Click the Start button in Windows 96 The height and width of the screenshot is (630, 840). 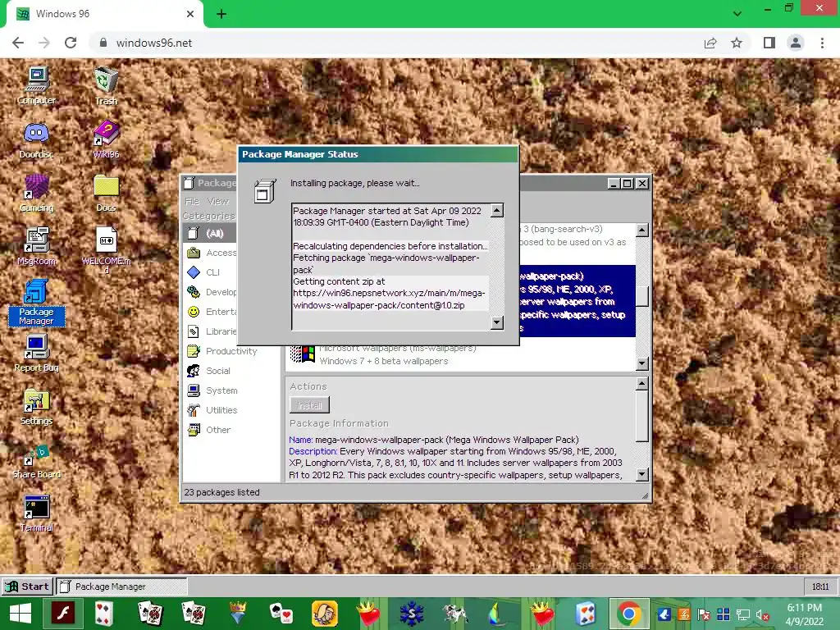(28, 587)
